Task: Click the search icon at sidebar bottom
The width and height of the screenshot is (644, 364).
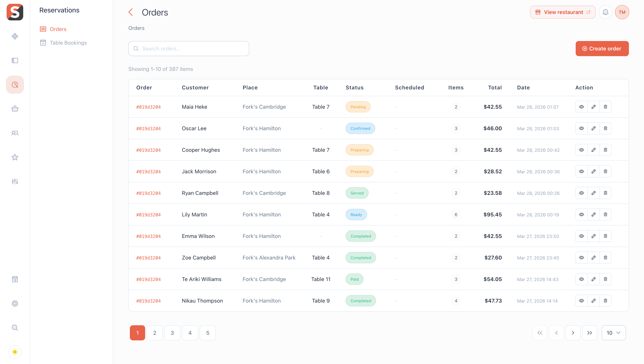Action: (x=15, y=328)
